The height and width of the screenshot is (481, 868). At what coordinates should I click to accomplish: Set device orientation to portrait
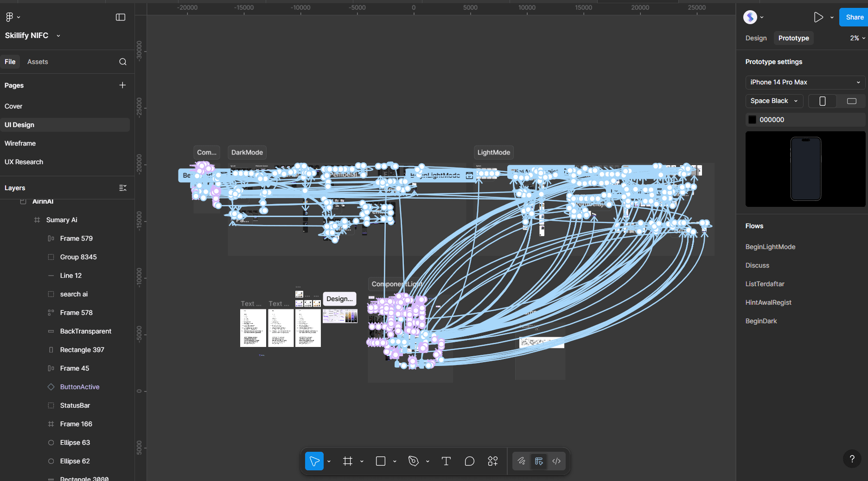(823, 101)
